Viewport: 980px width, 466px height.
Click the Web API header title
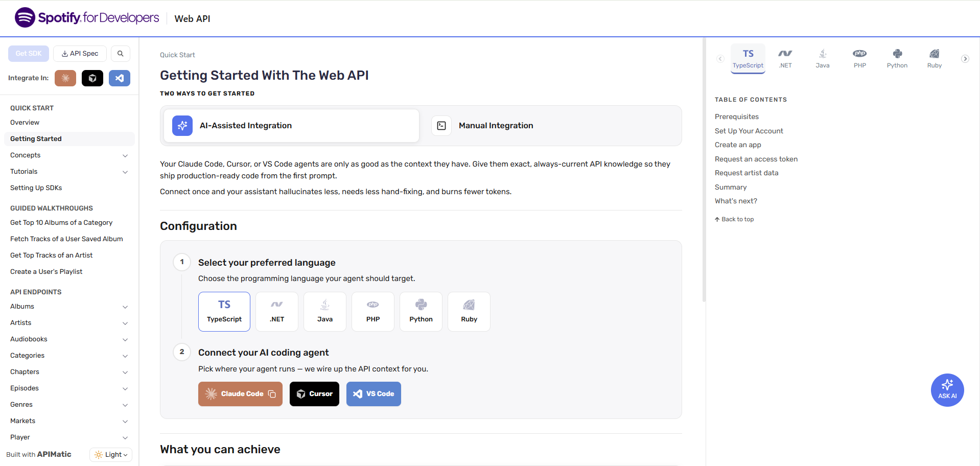tap(192, 19)
